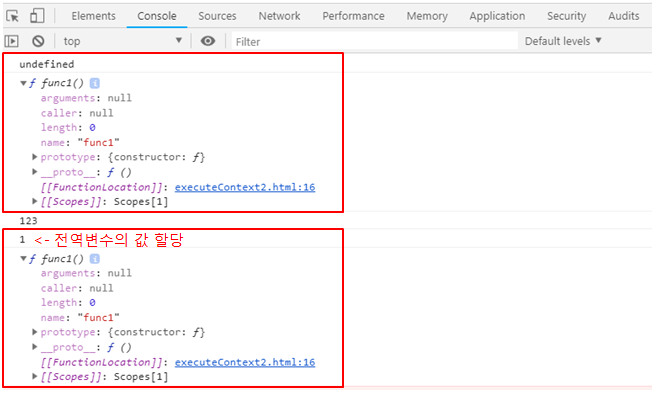Focus the console Filter input field
The width and height of the screenshot is (652, 397).
click(x=375, y=42)
